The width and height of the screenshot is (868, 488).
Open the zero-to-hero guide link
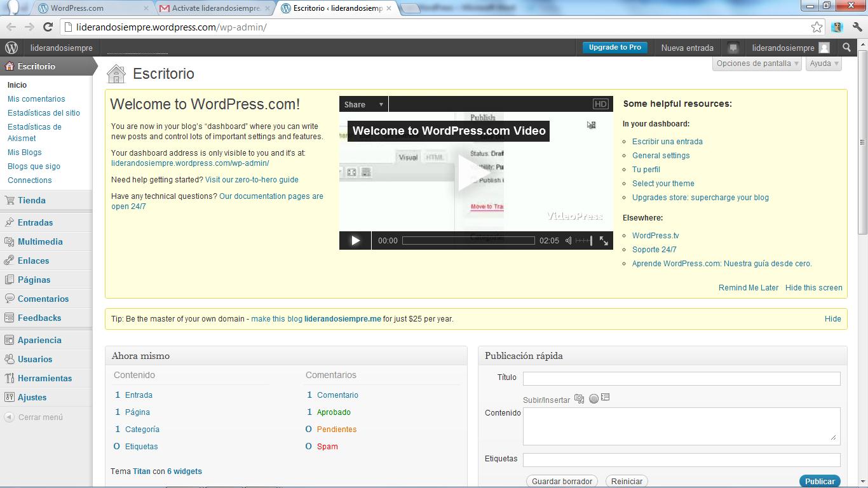pyautogui.click(x=252, y=180)
